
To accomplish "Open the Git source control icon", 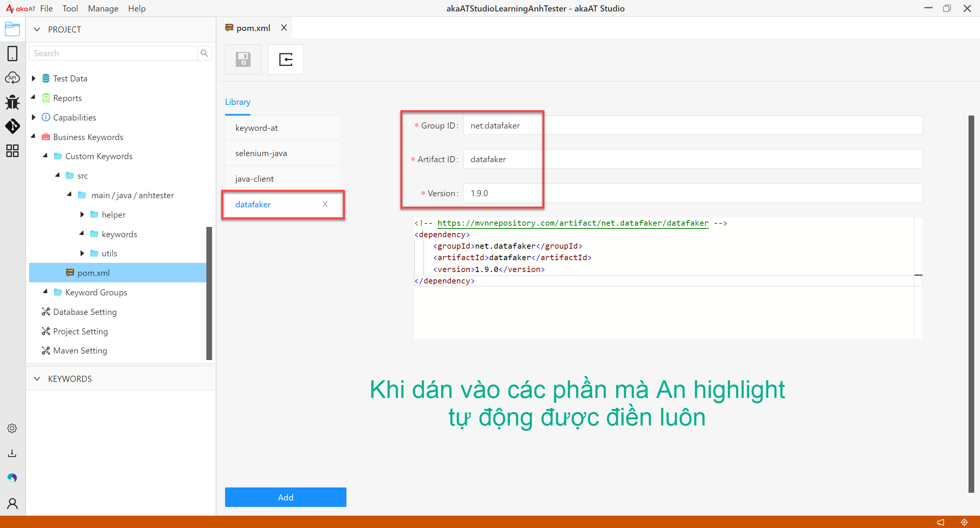I will click(12, 126).
